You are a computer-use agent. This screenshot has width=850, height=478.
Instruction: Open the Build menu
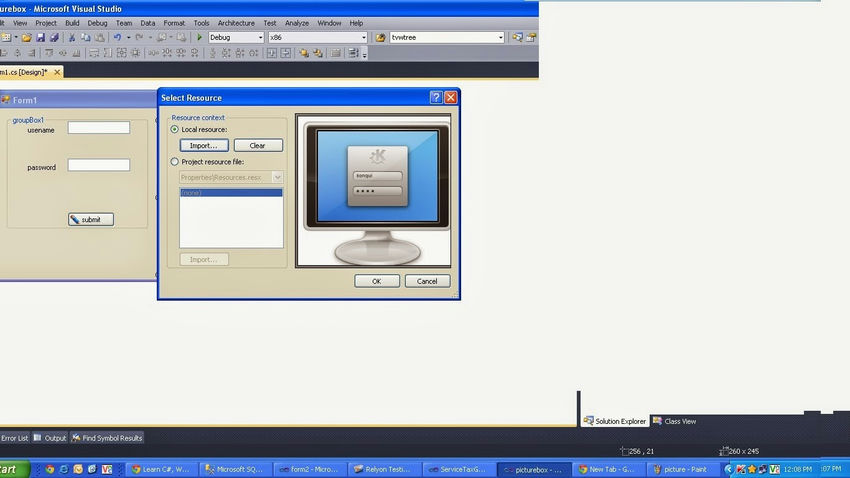click(72, 23)
